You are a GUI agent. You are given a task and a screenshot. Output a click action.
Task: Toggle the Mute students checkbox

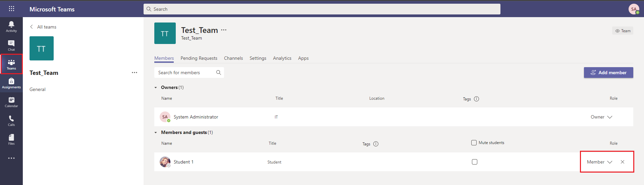click(x=474, y=143)
